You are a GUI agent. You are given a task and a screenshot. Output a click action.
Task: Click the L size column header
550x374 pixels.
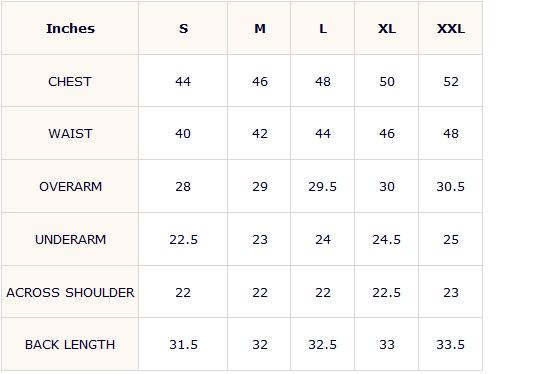coord(323,28)
